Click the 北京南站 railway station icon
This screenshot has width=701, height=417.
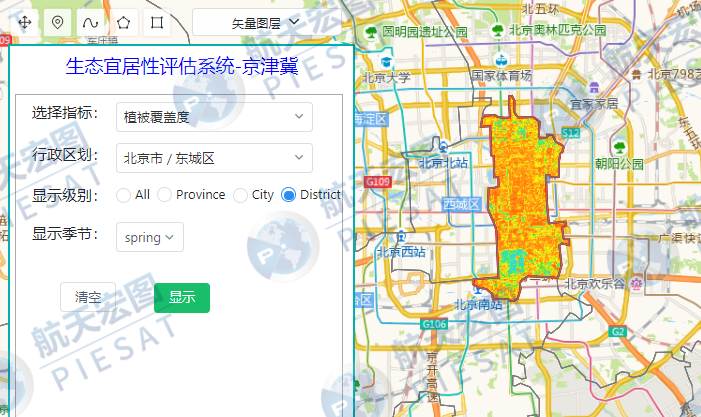478,289
